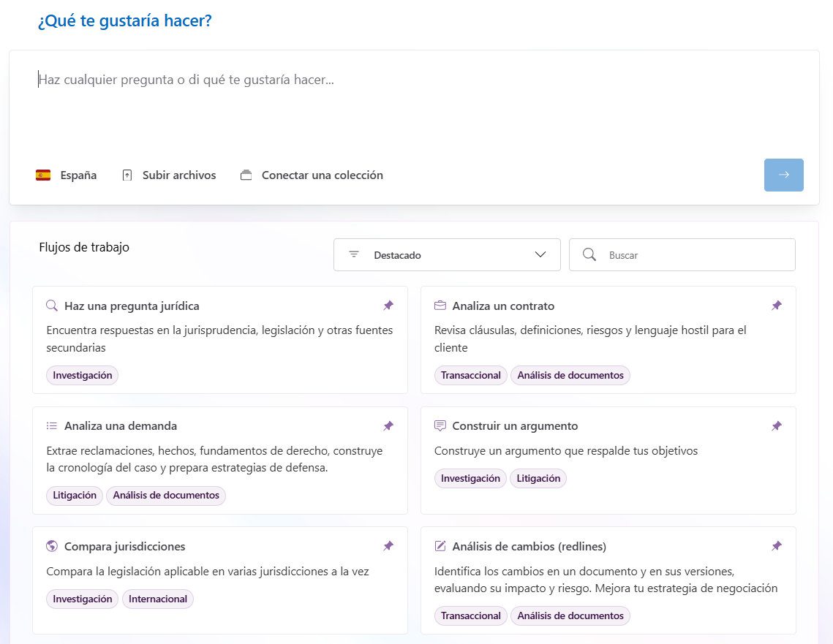Click the Spain flag icon
This screenshot has height=644, width=833.
[x=43, y=175]
